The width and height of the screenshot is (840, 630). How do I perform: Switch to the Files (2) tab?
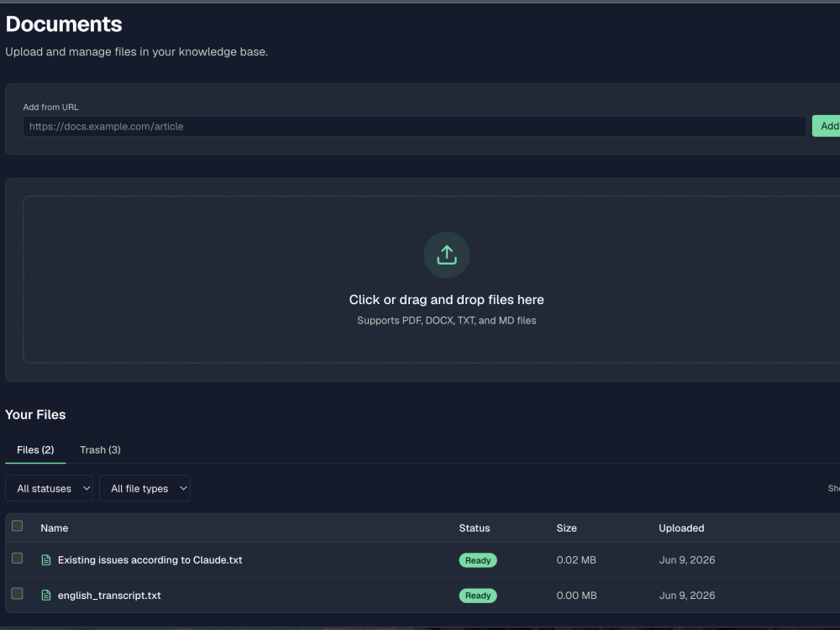click(x=35, y=450)
